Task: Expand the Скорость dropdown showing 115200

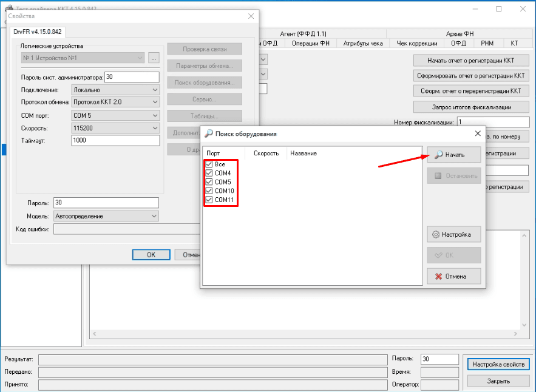Action: pyautogui.click(x=115, y=128)
